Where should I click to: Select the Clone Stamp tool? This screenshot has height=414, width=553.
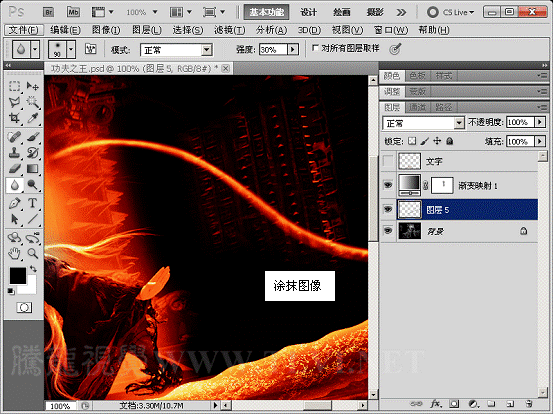point(14,152)
